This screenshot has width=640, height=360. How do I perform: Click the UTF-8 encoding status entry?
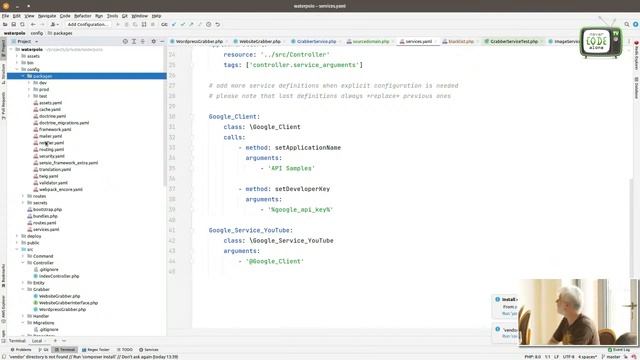(x=569, y=357)
